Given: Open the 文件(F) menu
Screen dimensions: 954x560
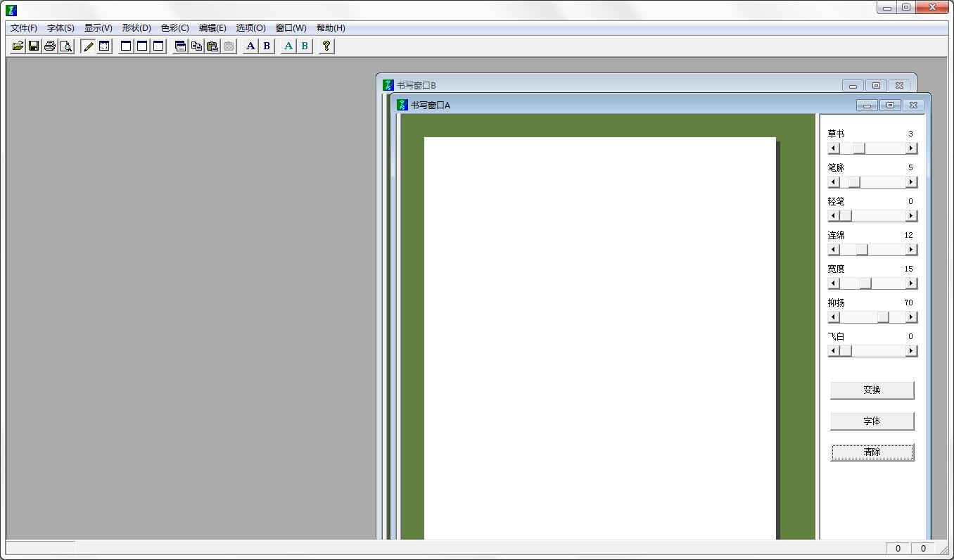Looking at the screenshot, I should click(24, 28).
